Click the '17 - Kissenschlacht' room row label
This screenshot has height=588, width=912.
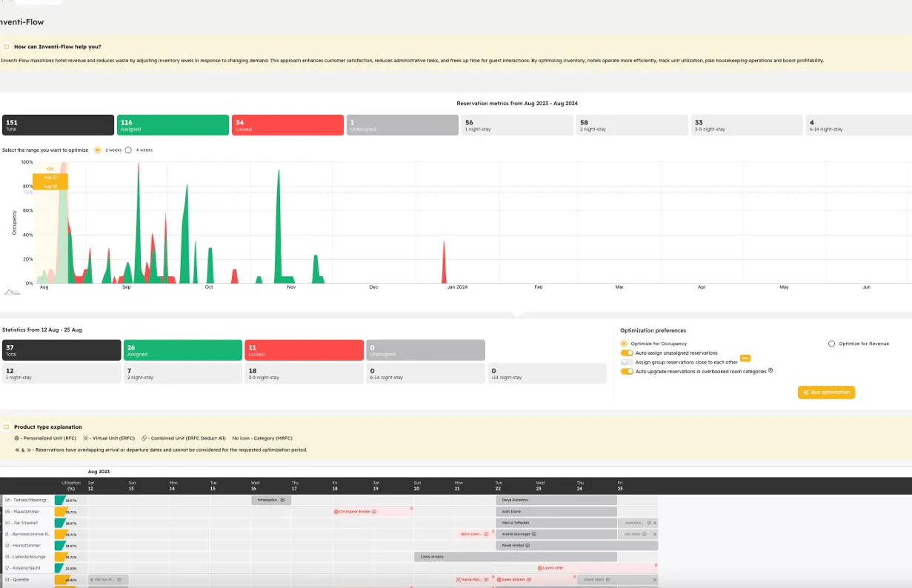click(x=23, y=568)
